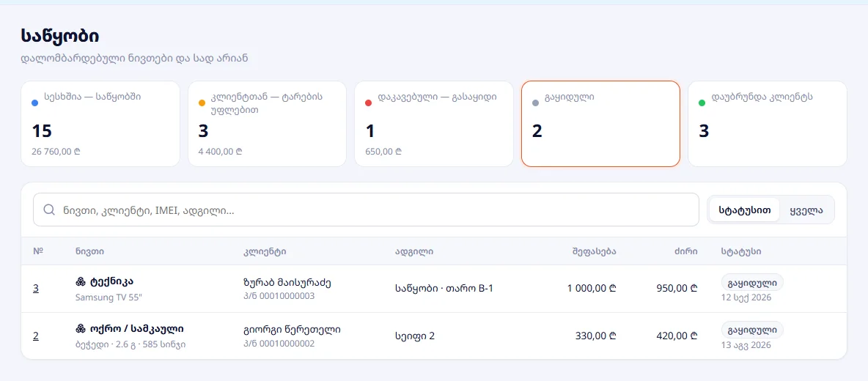Screen dimensions: 868x381
Task: Click the სტატუსი column header
Action: point(741,251)
